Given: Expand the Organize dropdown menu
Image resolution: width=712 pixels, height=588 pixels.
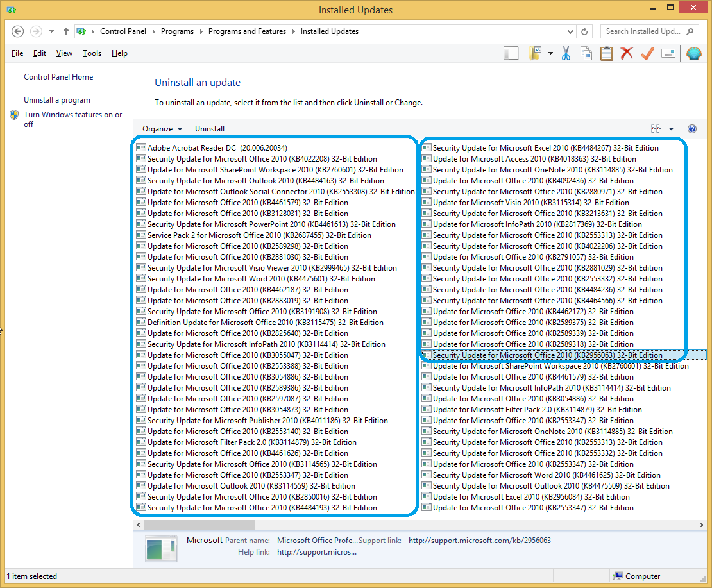Looking at the screenshot, I should coord(162,128).
